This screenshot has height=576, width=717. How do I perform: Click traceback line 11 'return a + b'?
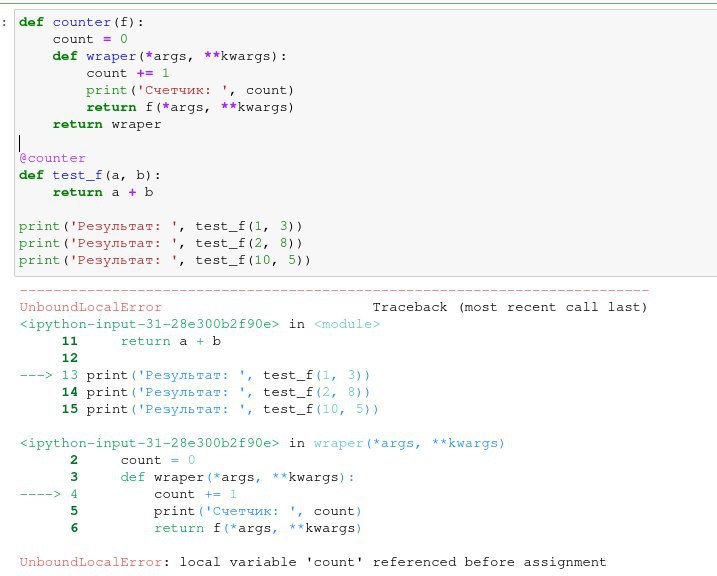click(141, 341)
